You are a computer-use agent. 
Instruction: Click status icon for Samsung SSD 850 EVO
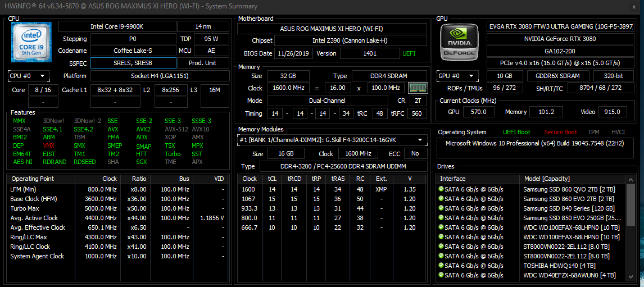tap(441, 217)
